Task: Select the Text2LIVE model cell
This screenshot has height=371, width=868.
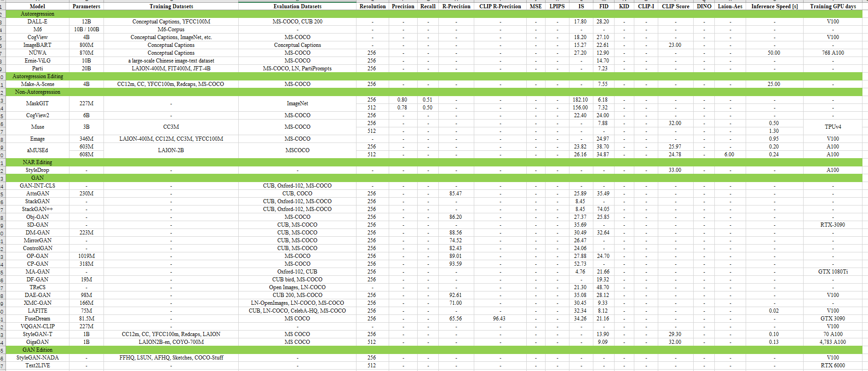Action: [38, 365]
